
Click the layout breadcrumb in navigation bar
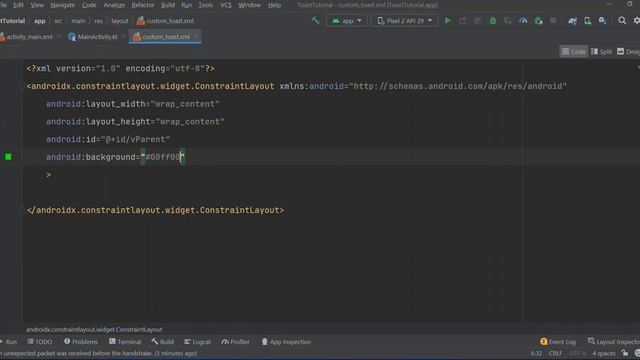[x=120, y=21]
